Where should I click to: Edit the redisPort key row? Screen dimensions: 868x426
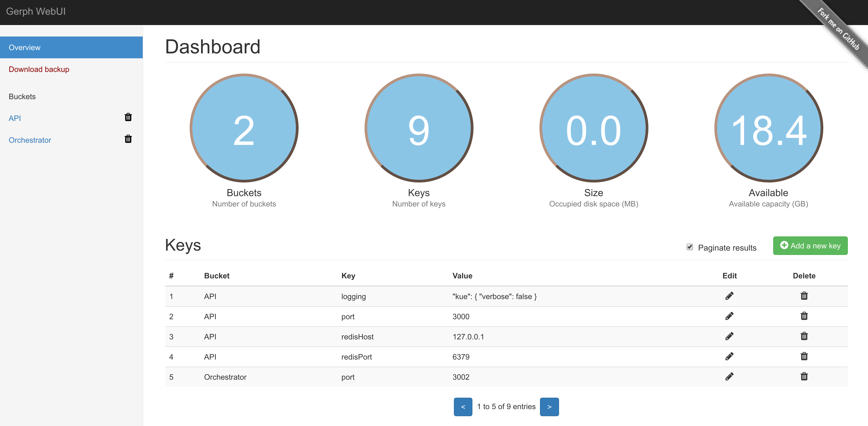click(x=729, y=357)
